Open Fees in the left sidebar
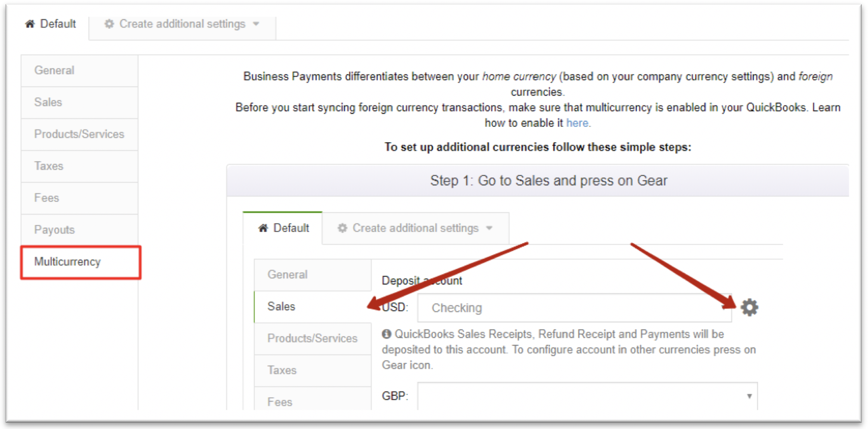Image resolution: width=868 pixels, height=429 pixels. click(x=80, y=198)
